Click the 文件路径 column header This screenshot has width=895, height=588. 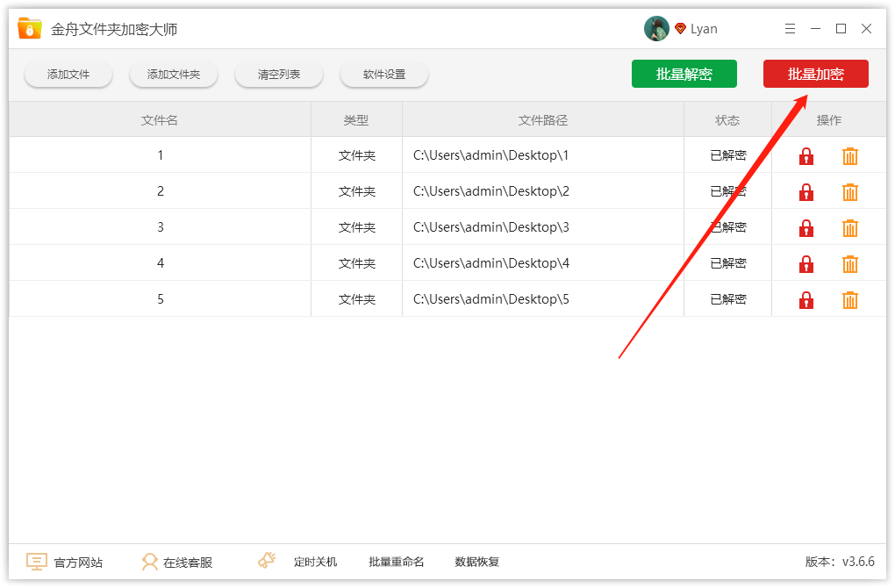(x=543, y=120)
